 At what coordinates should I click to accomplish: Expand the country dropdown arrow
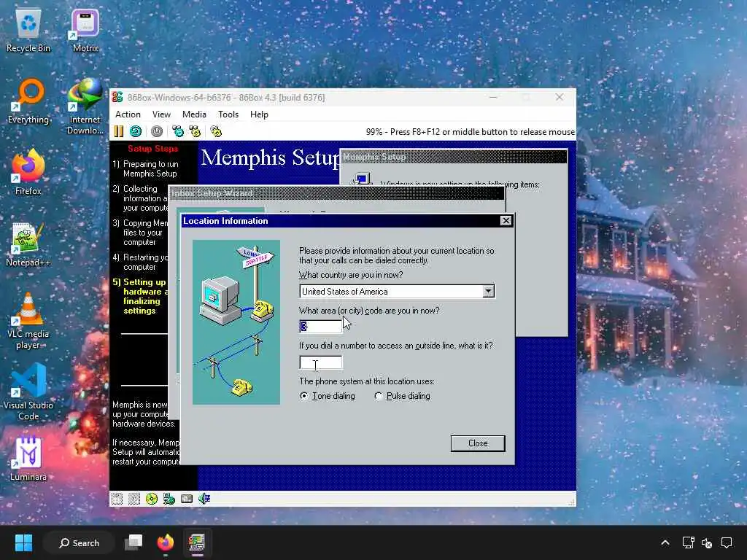[x=488, y=292]
